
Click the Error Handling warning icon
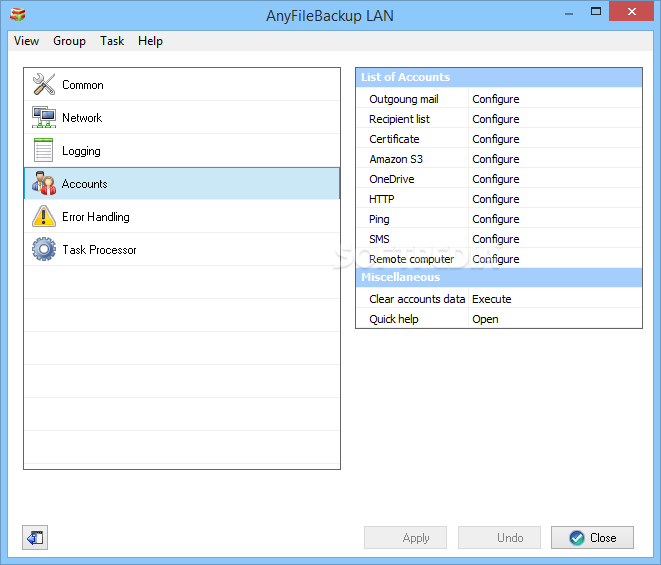[x=44, y=216]
